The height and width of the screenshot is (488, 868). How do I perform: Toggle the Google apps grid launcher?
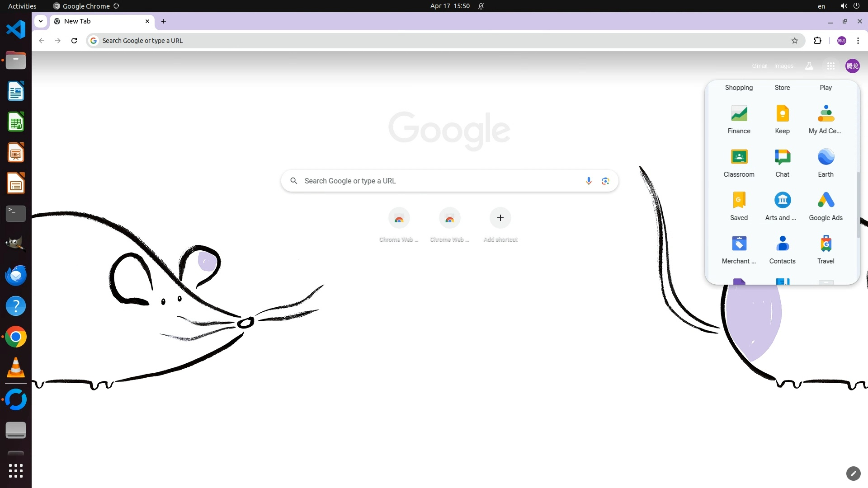[x=830, y=66]
